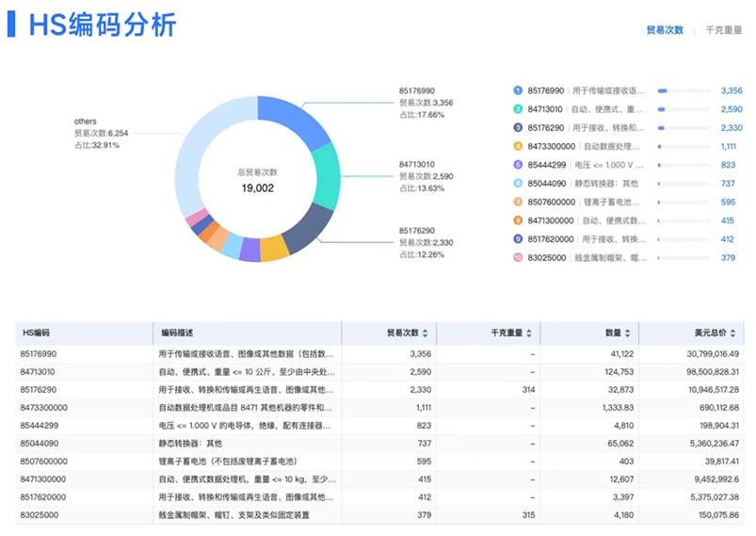The image size is (756, 536).
Task: Click description 静态转换器：其他 in table
Action: (x=190, y=444)
